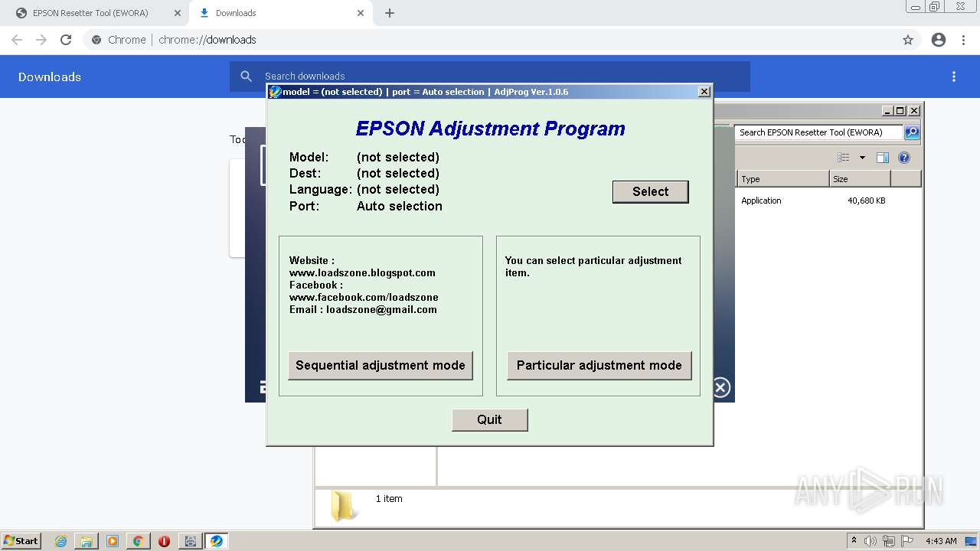Close the Explorer window
The image size is (980, 551).
tap(913, 111)
